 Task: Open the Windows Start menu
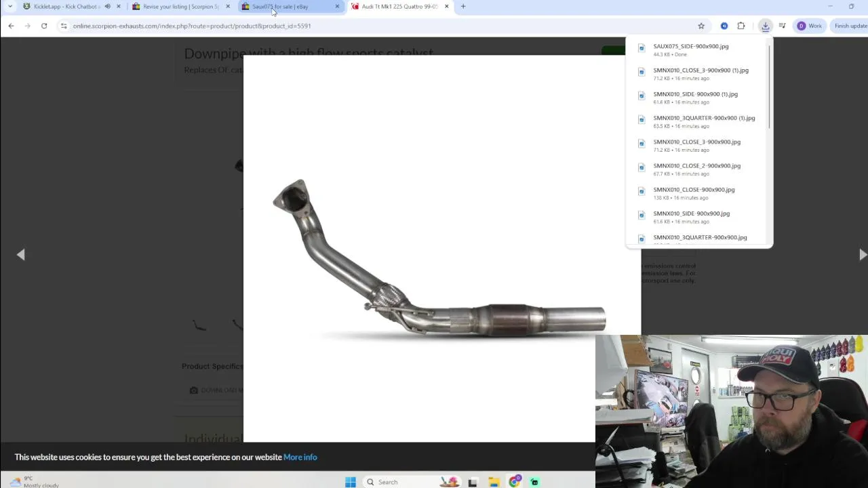coord(351,482)
